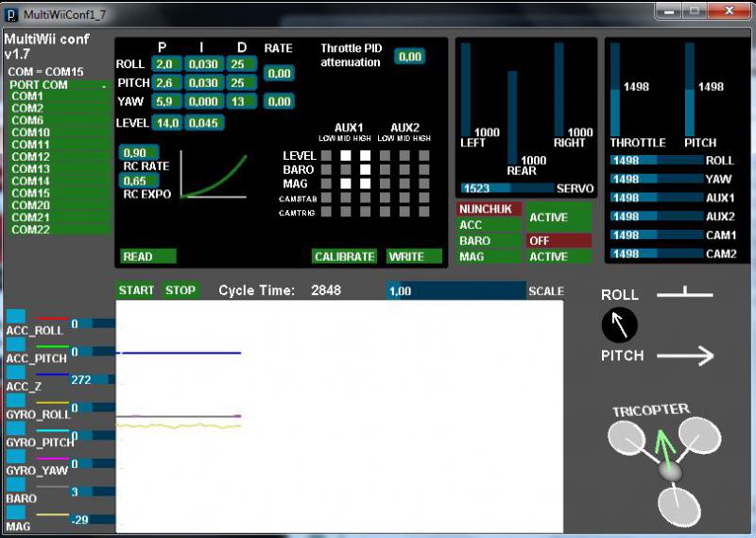Click the RC RATE value 0,90

(x=139, y=153)
